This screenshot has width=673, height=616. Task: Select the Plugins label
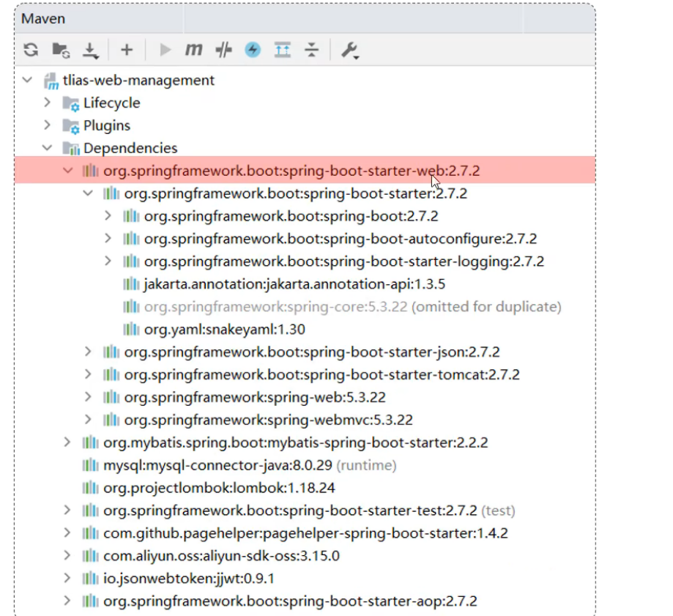107,126
